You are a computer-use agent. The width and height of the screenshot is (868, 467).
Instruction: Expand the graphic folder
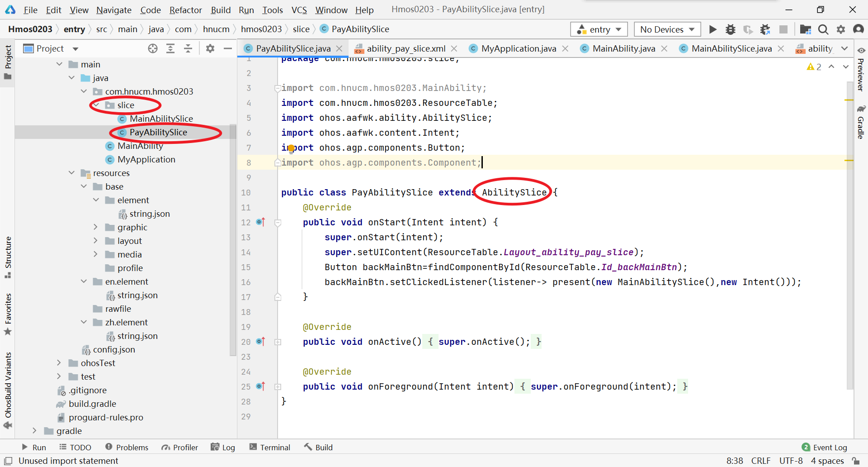95,227
